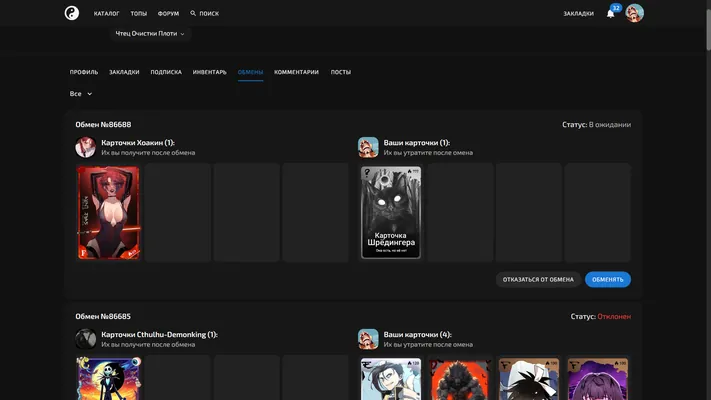The width and height of the screenshot is (711, 400).
Task: Click the Обменять button
Action: click(608, 279)
